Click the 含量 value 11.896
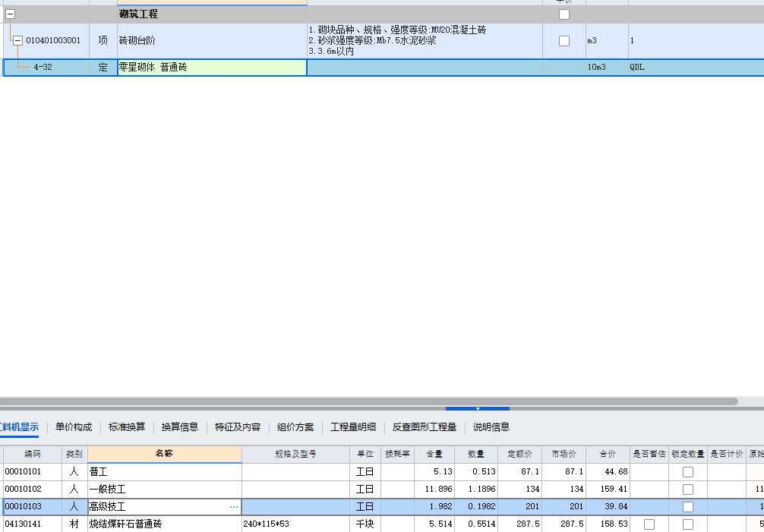Viewport: 764px width, 532px height. (434, 490)
